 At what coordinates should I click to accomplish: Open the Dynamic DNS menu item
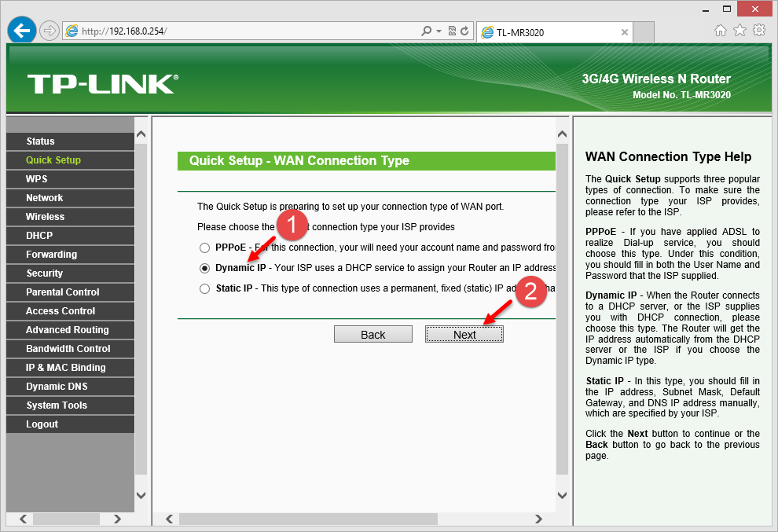click(70, 387)
